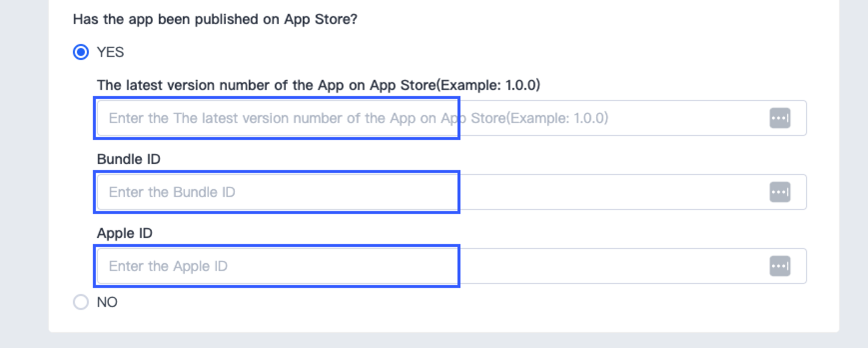Click the YES option label

(110, 52)
